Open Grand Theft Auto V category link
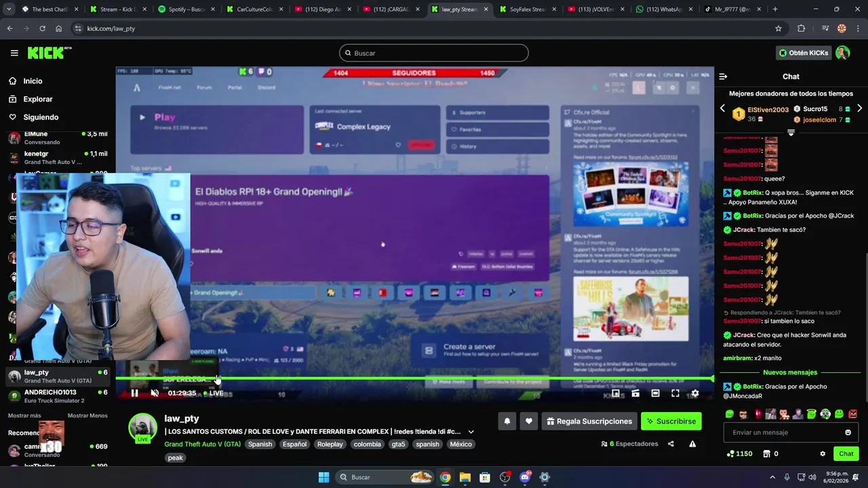Screen dimensions: 868x488 click(202, 444)
